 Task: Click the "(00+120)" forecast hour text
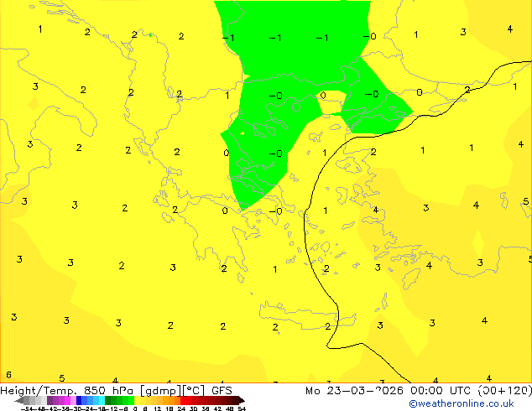pyautogui.click(x=505, y=391)
